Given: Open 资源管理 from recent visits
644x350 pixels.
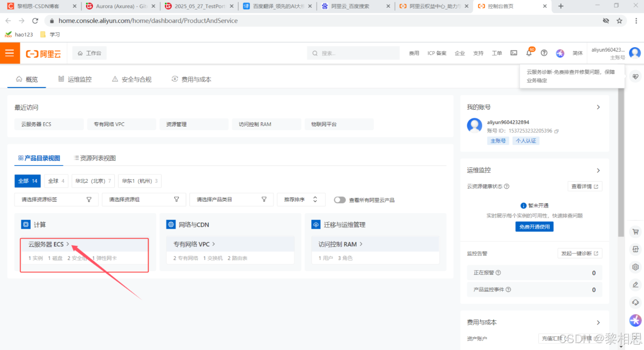Looking at the screenshot, I should tap(194, 124).
